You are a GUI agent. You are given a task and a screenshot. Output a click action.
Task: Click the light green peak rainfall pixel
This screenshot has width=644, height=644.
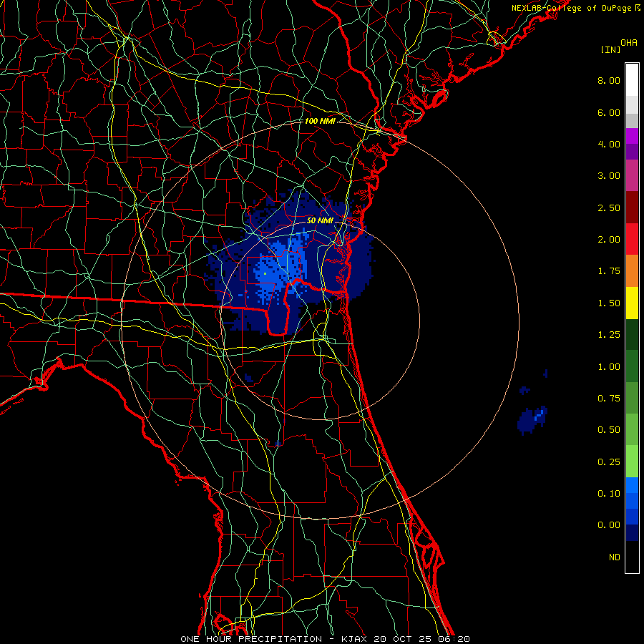[x=265, y=273]
